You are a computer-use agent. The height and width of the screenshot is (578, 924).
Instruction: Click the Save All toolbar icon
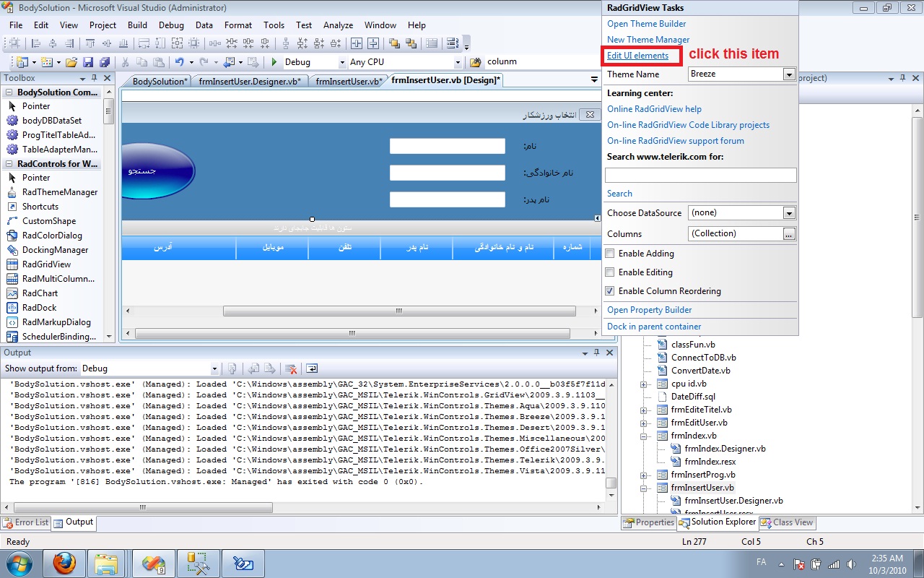(105, 62)
